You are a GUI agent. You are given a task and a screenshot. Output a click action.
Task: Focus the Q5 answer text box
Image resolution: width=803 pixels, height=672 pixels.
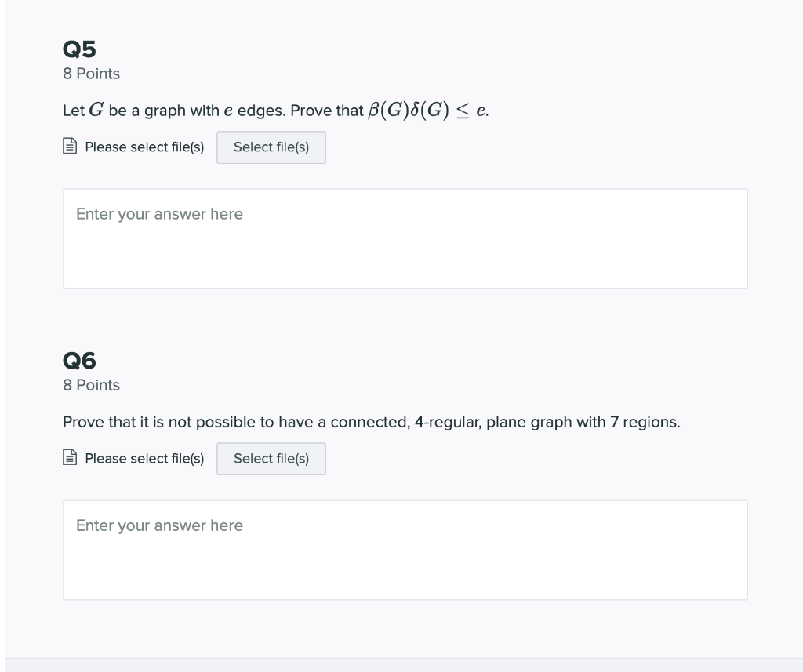[x=405, y=238]
